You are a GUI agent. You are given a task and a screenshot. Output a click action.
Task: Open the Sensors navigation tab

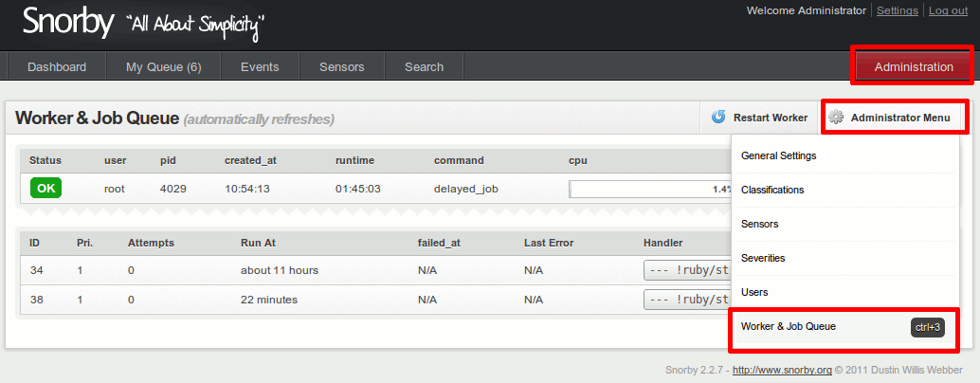341,66
